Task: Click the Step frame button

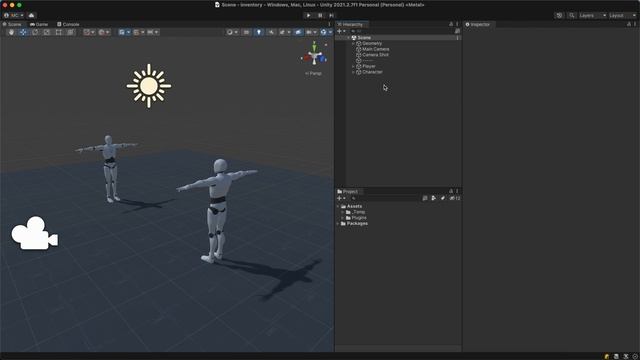Action: 331,16
